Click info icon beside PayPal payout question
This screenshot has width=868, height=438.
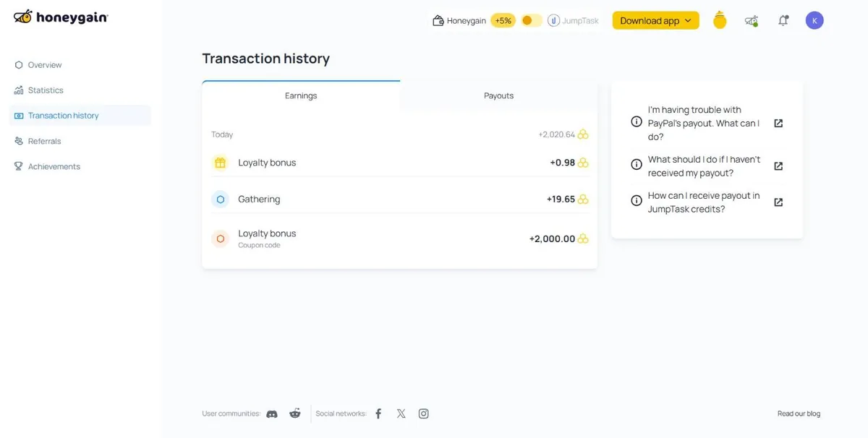pos(637,121)
